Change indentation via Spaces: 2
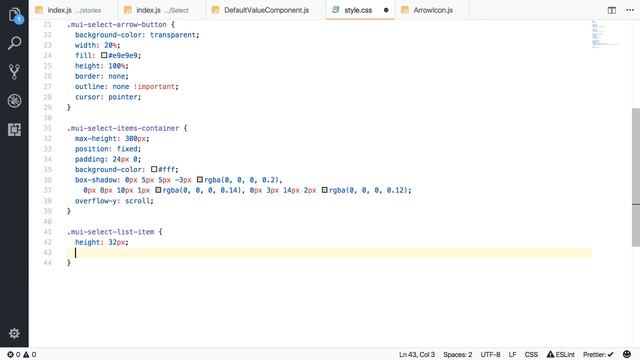Image resolution: width=640 pixels, height=360 pixels. (458, 354)
